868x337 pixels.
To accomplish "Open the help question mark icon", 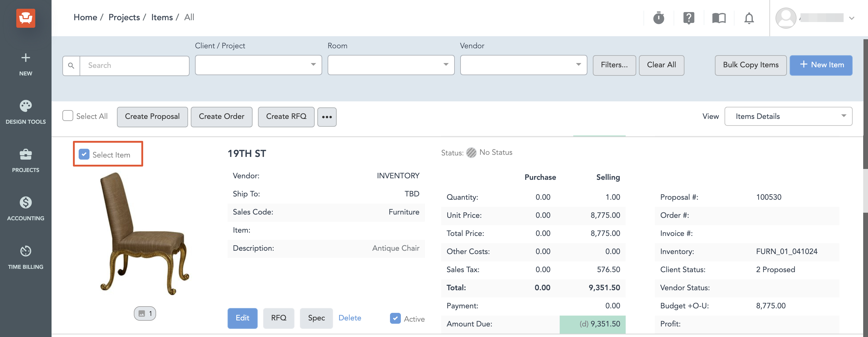I will click(x=689, y=18).
